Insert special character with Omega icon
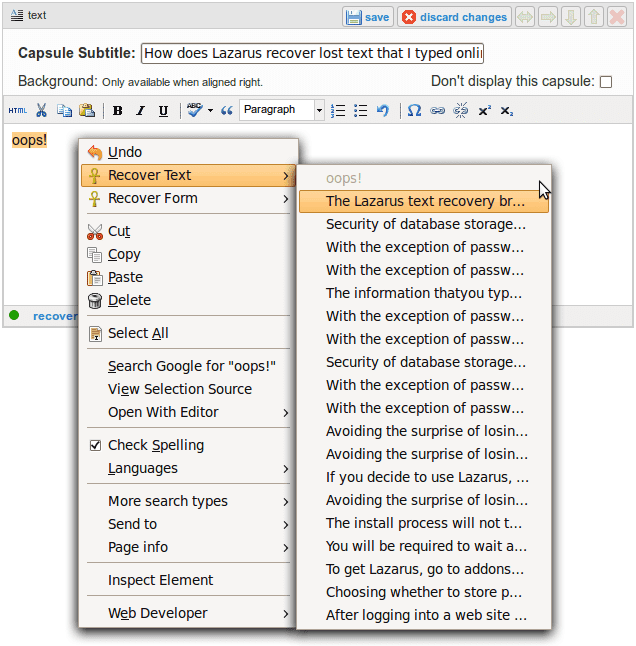This screenshot has width=636, height=646. [414, 110]
